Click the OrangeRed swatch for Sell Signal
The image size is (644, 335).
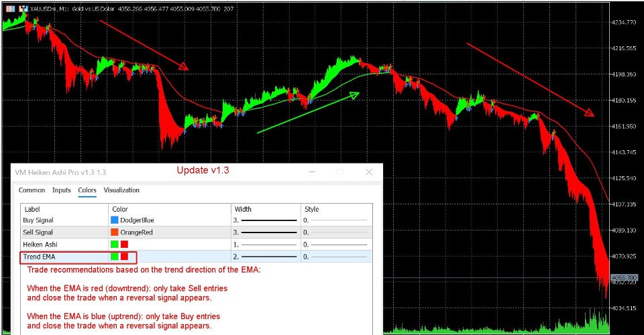pos(115,232)
